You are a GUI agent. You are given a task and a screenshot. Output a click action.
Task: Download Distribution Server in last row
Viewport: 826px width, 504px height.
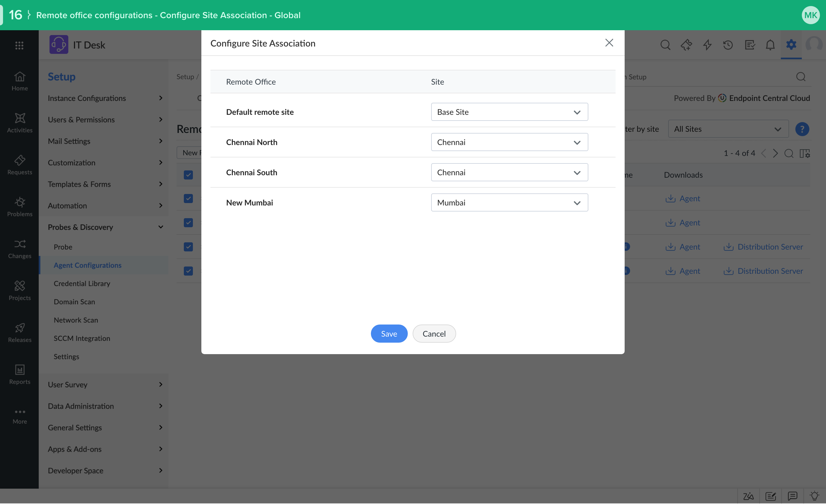763,271
